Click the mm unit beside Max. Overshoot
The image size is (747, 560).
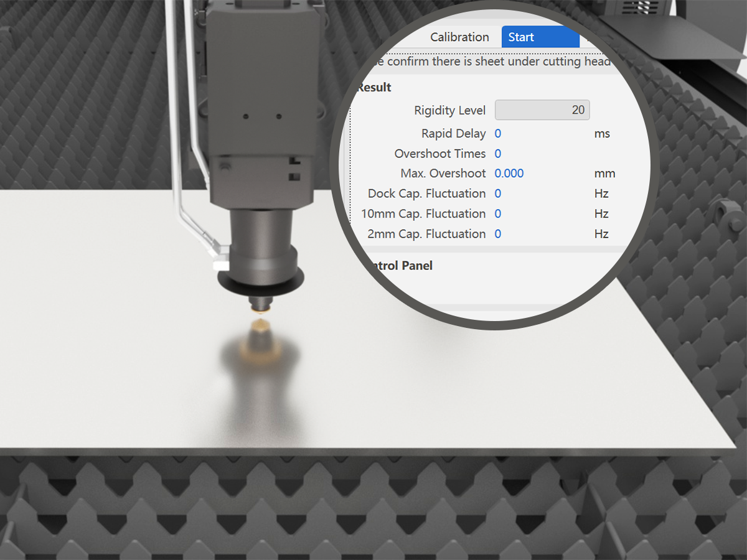[604, 173]
